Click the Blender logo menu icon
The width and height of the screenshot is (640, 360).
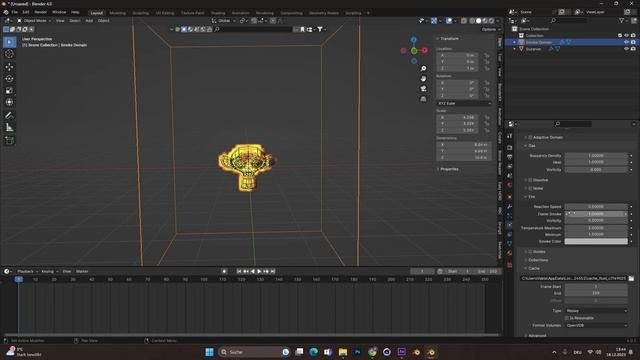coord(6,12)
